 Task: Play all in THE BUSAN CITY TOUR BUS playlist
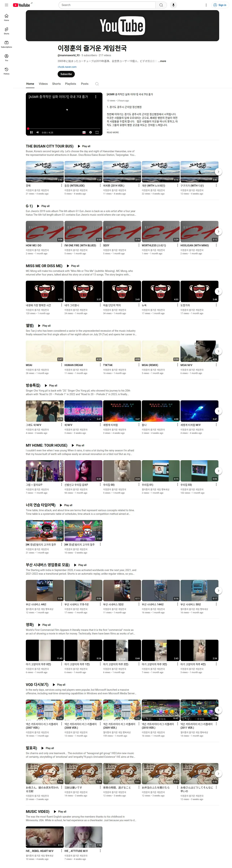pos(84,146)
